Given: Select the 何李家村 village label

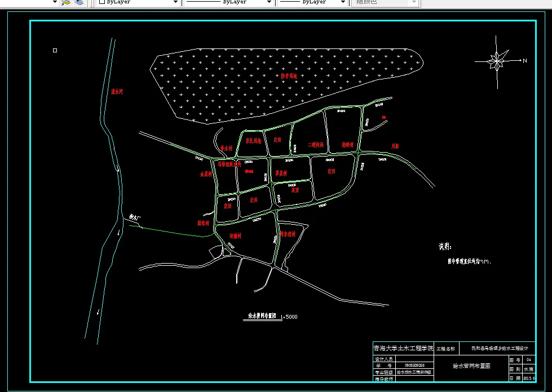Looking at the screenshot, I should tap(288, 234).
